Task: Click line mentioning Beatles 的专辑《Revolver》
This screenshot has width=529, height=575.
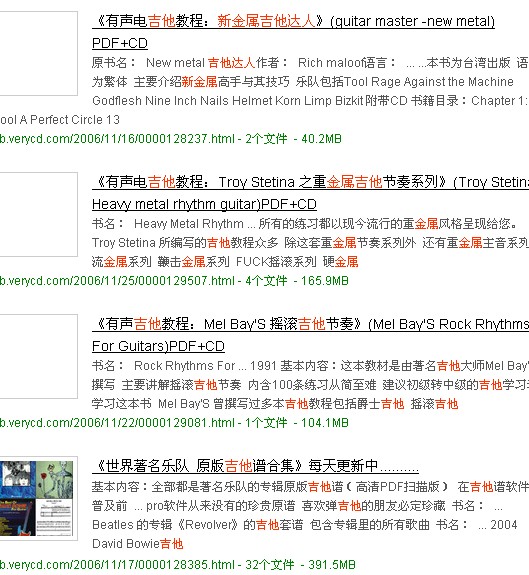Action: coord(305,525)
